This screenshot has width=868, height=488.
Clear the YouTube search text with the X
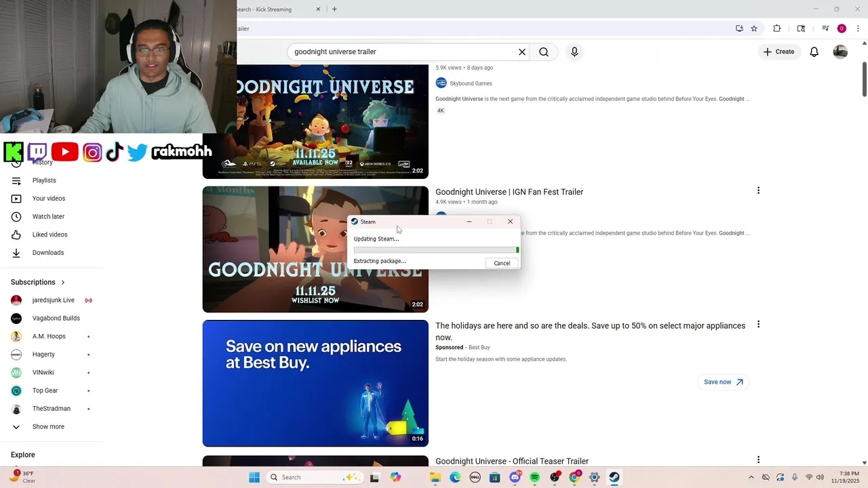[x=522, y=52]
